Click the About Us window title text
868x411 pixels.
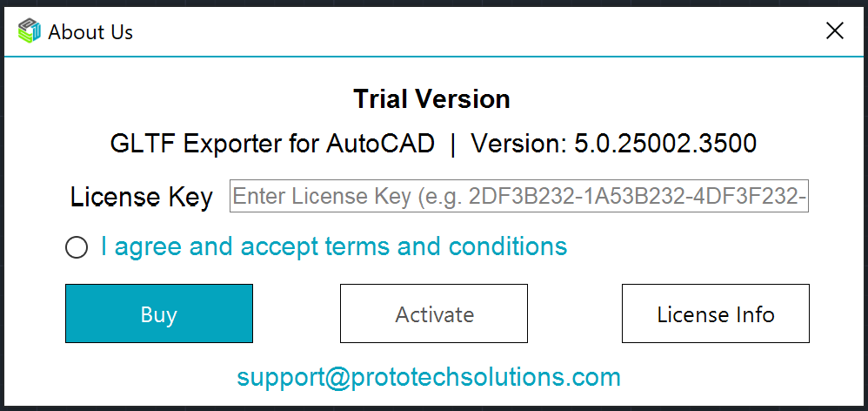tap(90, 32)
